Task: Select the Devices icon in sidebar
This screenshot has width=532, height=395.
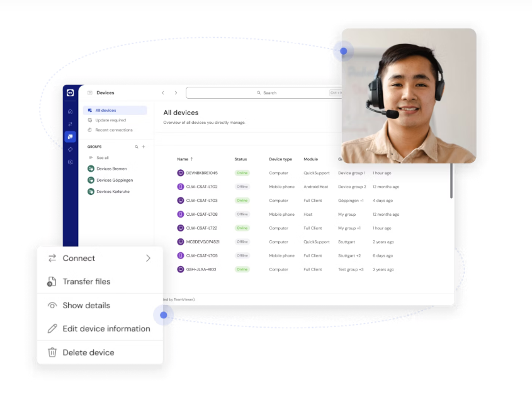Action: [x=71, y=136]
